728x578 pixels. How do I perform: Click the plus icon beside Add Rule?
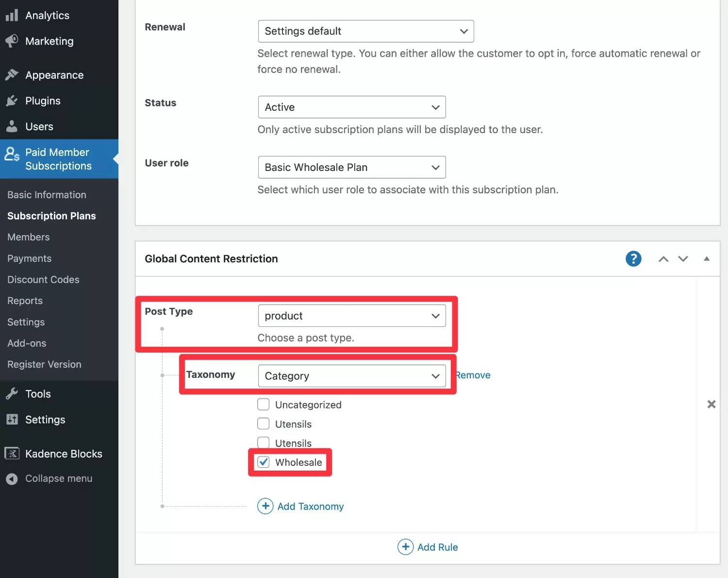tap(406, 547)
